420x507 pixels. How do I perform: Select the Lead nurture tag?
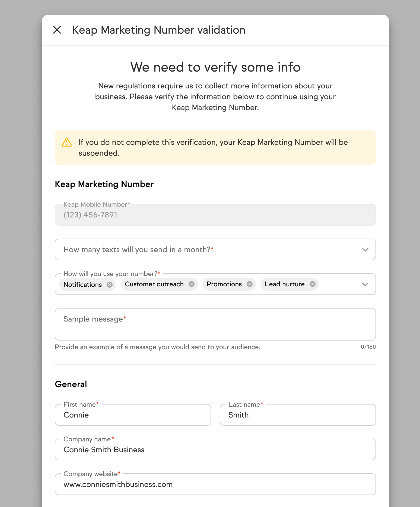[x=285, y=284]
